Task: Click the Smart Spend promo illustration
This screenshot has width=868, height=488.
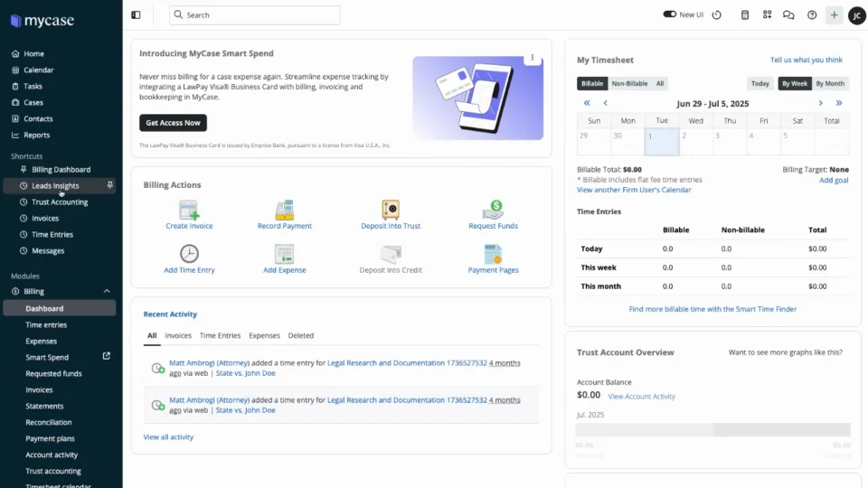Action: [477, 98]
